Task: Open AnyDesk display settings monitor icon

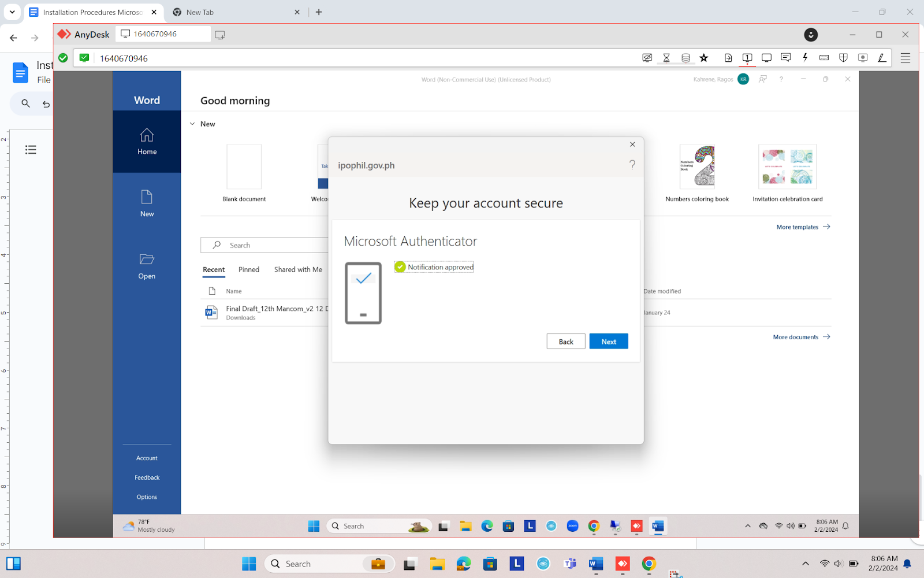Action: (766, 58)
